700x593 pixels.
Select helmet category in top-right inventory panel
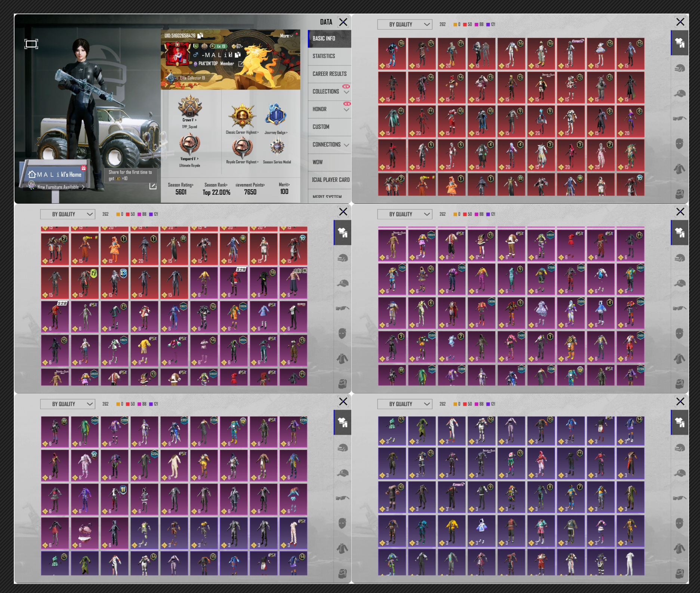point(679,68)
